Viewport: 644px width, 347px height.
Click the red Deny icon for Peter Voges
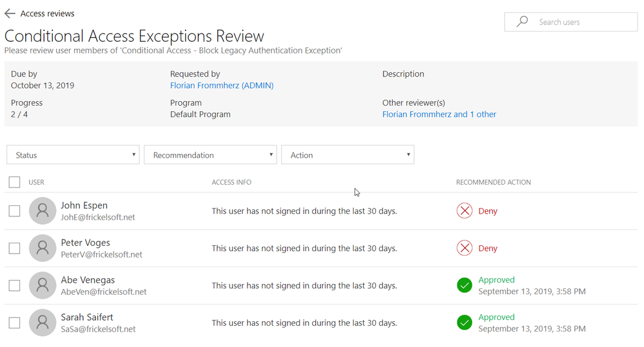pyautogui.click(x=464, y=248)
